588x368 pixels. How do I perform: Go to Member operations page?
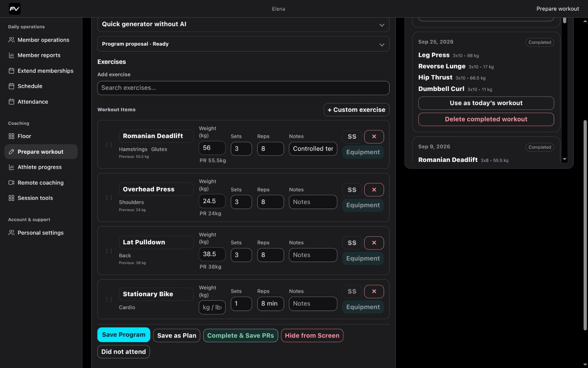[x=41, y=40]
